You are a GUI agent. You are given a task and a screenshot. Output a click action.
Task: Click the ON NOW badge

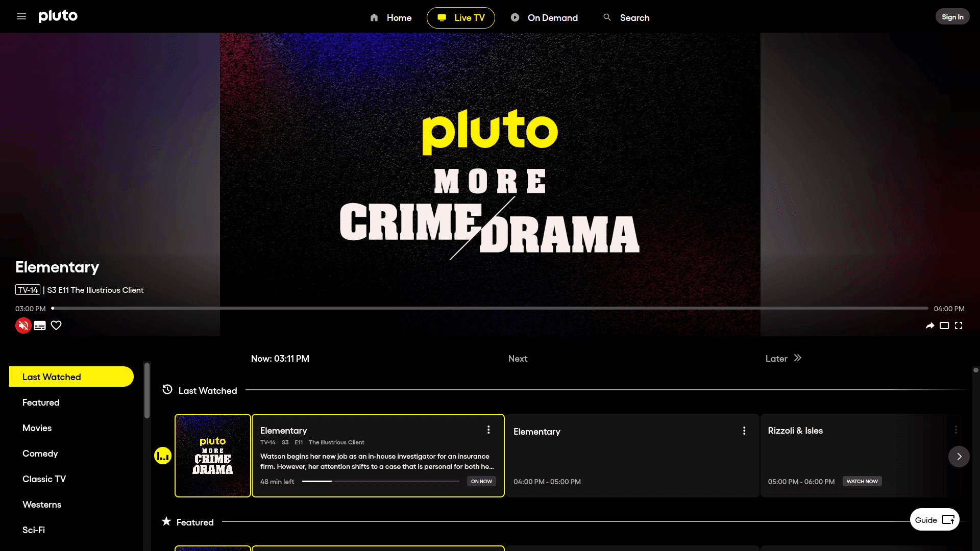tap(481, 481)
